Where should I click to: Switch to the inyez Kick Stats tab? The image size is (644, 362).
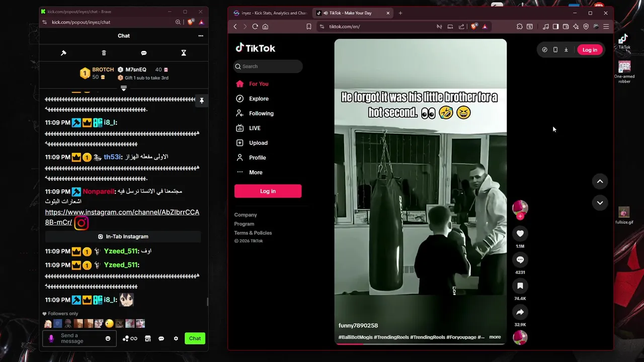pos(270,13)
